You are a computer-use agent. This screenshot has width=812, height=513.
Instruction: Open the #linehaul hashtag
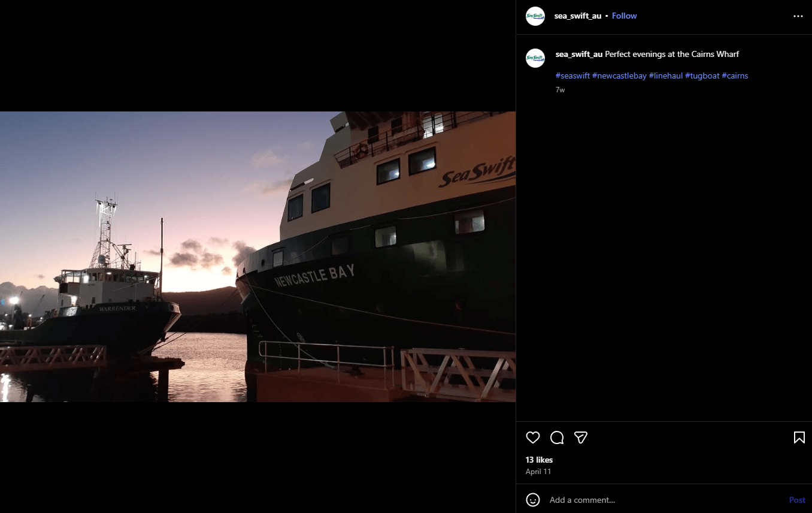(666, 76)
